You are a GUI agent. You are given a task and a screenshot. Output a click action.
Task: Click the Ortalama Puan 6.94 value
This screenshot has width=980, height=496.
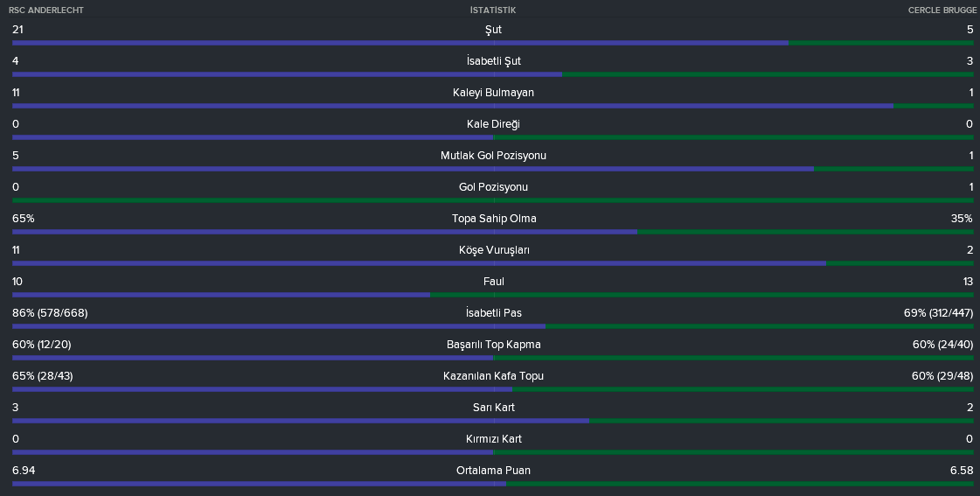pyautogui.click(x=24, y=471)
